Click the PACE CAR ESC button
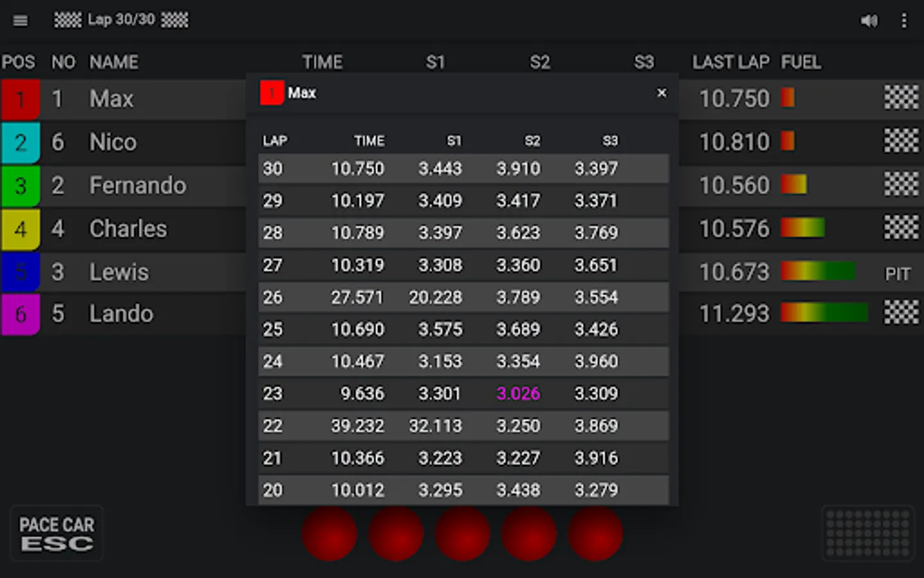 56,534
